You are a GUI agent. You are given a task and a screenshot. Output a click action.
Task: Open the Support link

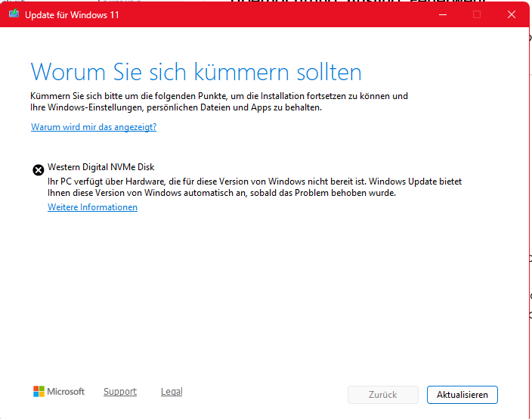pos(120,392)
